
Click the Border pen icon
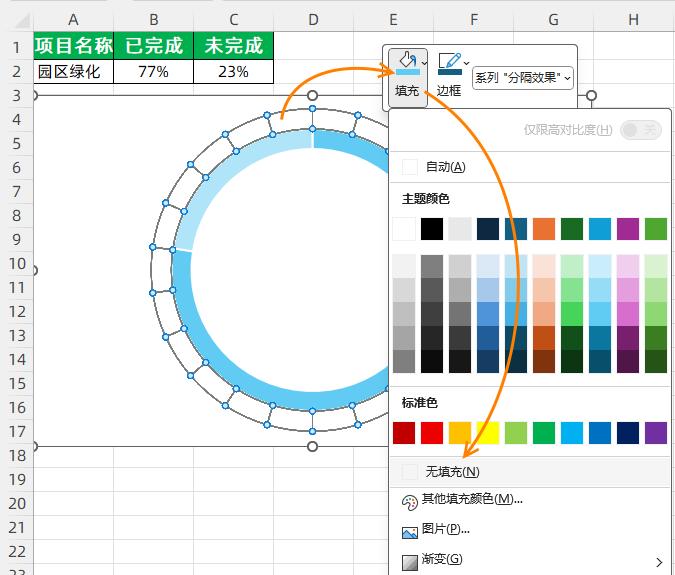point(449,64)
